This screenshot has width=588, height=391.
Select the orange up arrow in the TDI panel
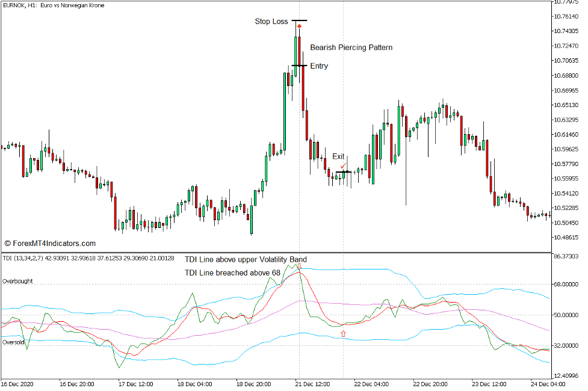[343, 332]
